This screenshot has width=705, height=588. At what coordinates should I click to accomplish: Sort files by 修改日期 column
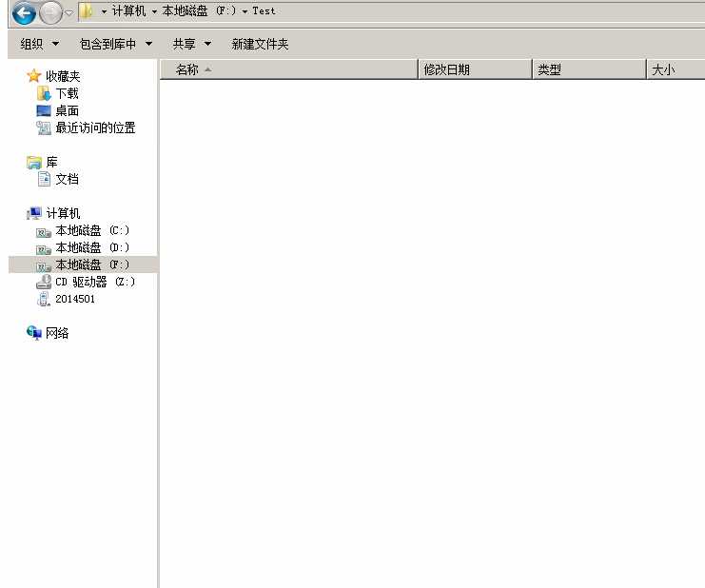coord(475,69)
